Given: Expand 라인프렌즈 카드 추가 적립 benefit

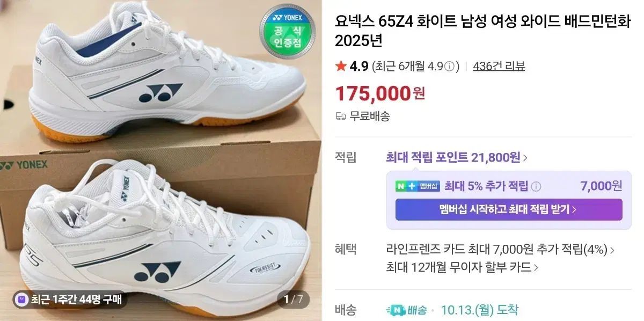Looking at the screenshot, I should click(500, 249).
